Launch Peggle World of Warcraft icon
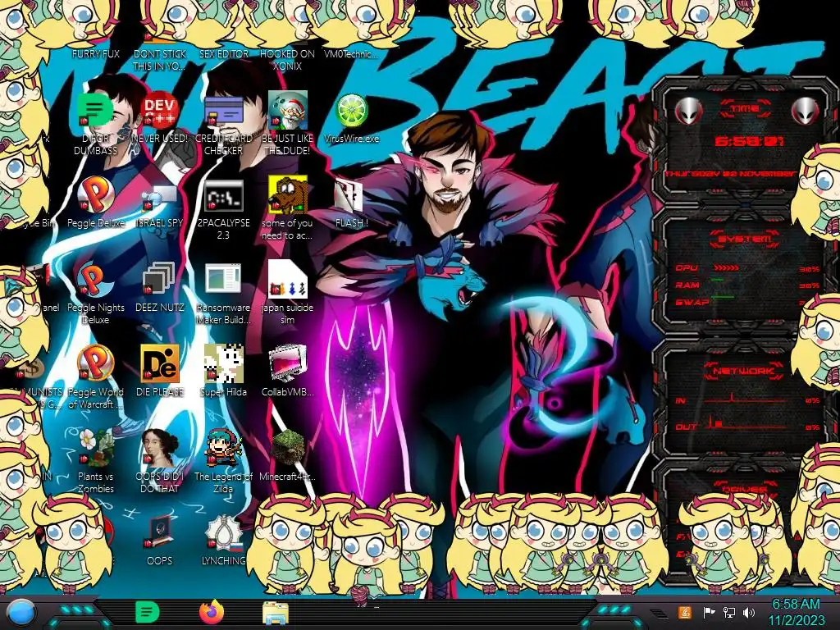 [x=95, y=363]
